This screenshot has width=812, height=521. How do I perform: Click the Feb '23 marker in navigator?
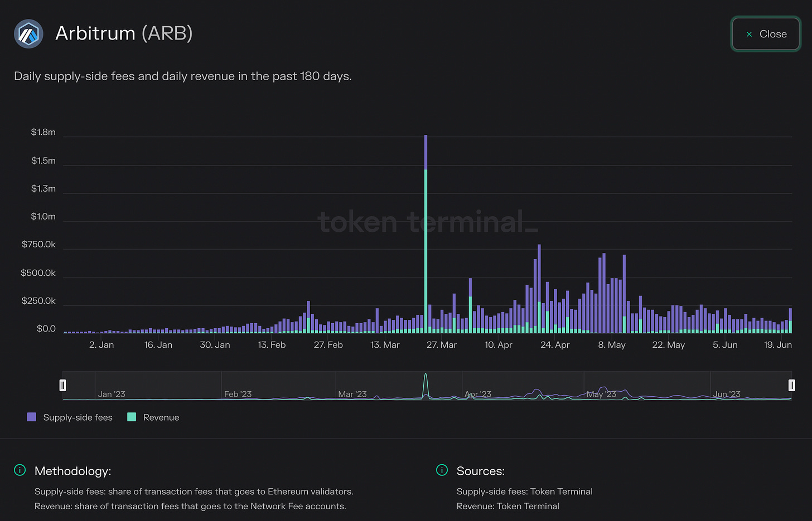pos(238,394)
